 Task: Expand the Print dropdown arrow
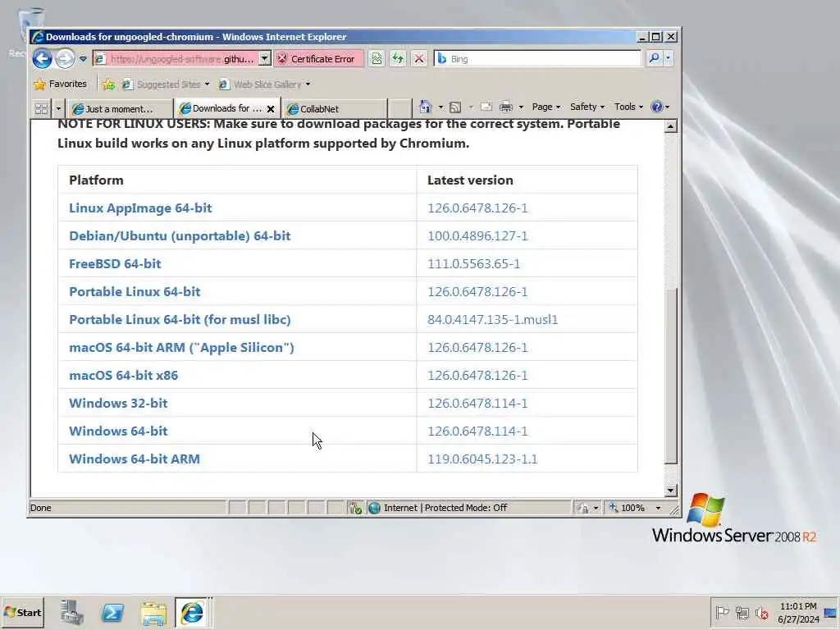(521, 107)
